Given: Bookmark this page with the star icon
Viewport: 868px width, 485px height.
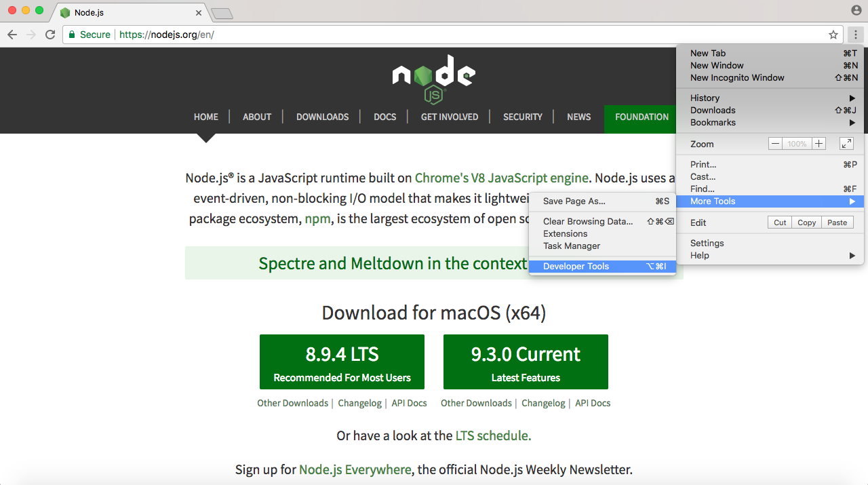Looking at the screenshot, I should coord(833,35).
